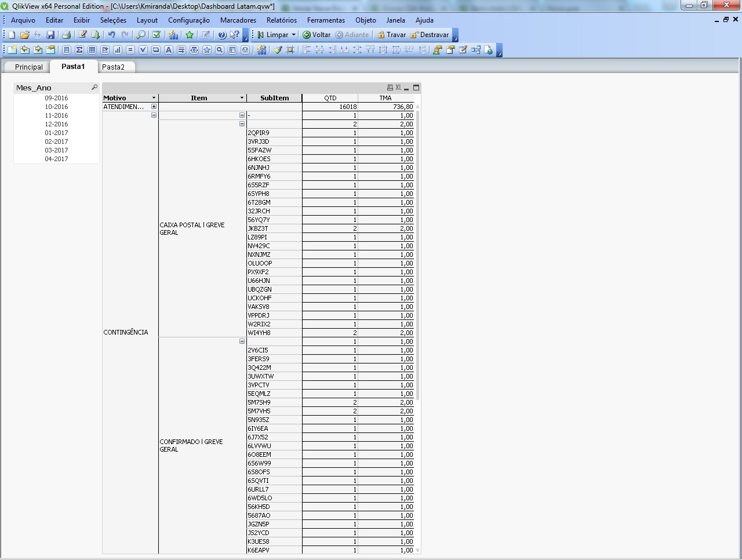Open the Ferramentas menu
The width and height of the screenshot is (742, 560).
(x=326, y=20)
